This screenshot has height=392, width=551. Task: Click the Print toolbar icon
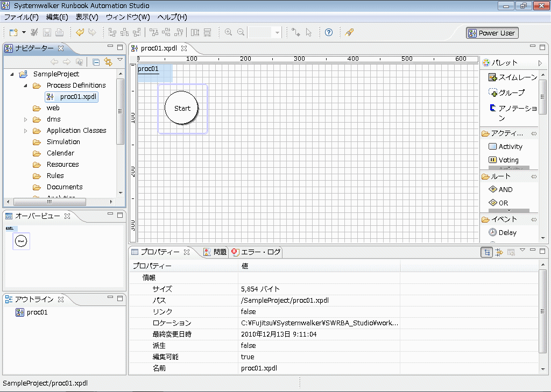click(x=59, y=33)
